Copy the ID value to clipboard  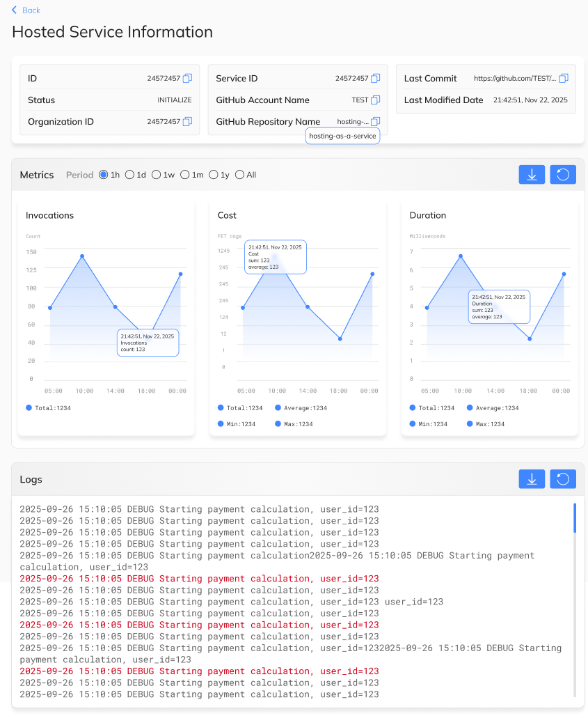(x=186, y=78)
